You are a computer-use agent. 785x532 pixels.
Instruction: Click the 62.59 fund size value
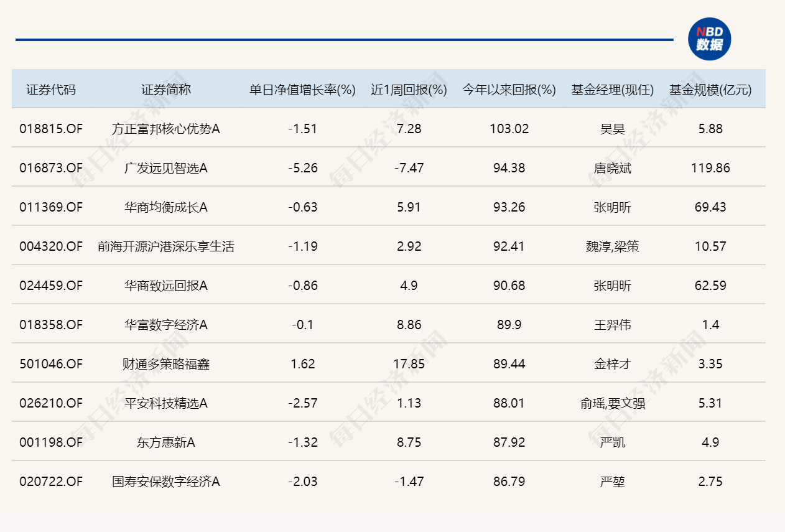[710, 286]
